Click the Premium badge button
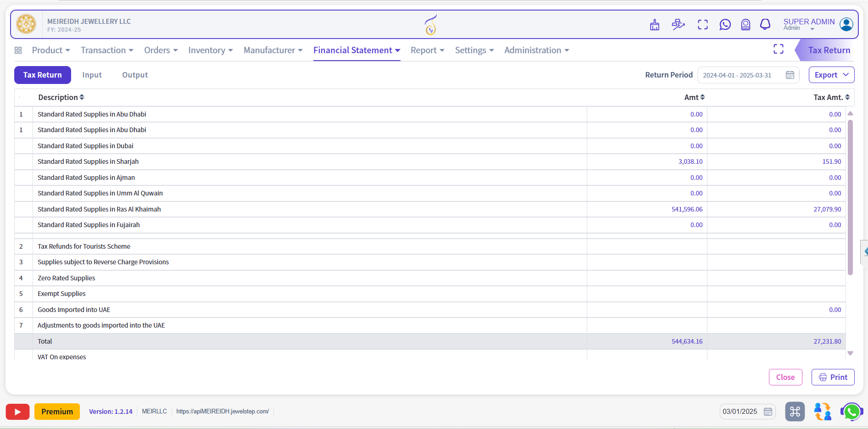 [x=57, y=412]
